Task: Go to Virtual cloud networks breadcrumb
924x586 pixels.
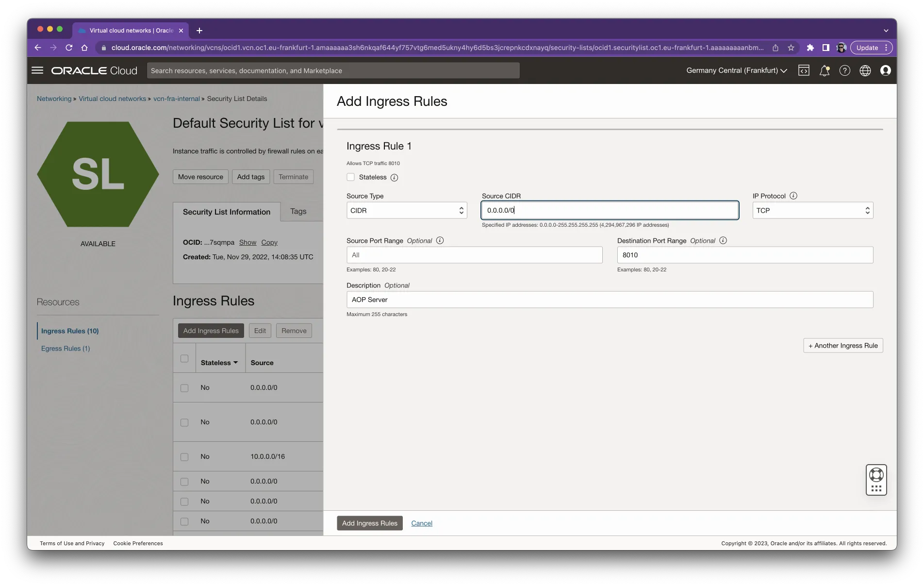Action: pos(112,99)
